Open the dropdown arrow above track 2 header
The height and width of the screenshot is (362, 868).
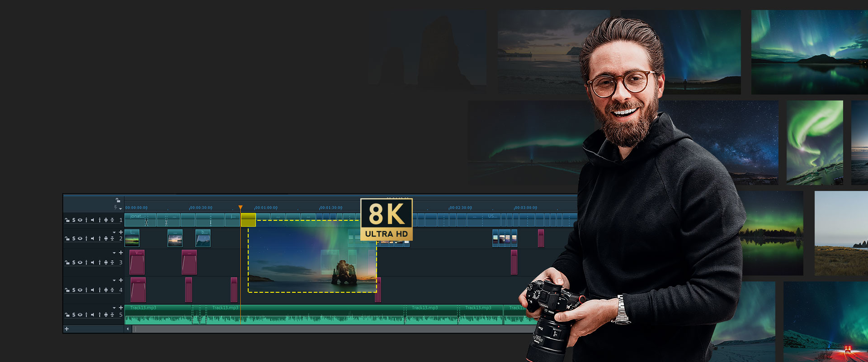[x=114, y=232]
